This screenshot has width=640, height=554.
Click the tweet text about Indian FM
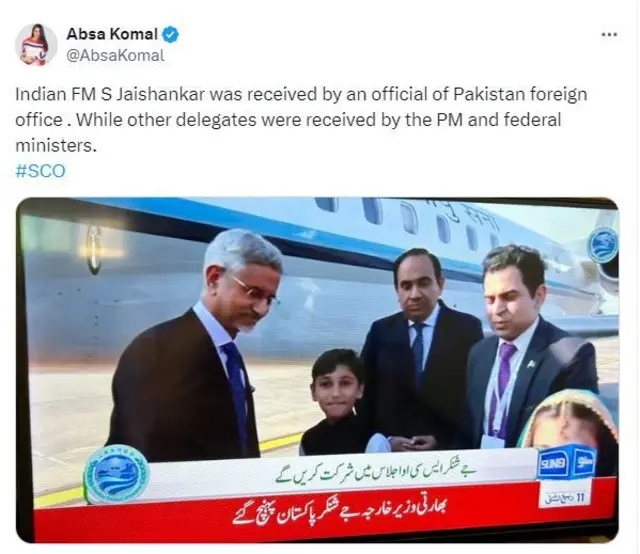[301, 120]
